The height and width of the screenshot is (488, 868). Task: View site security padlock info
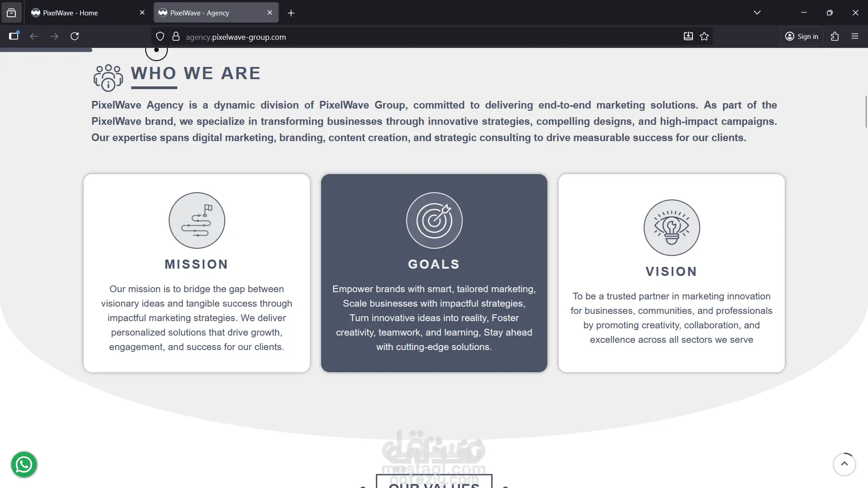[x=176, y=37]
